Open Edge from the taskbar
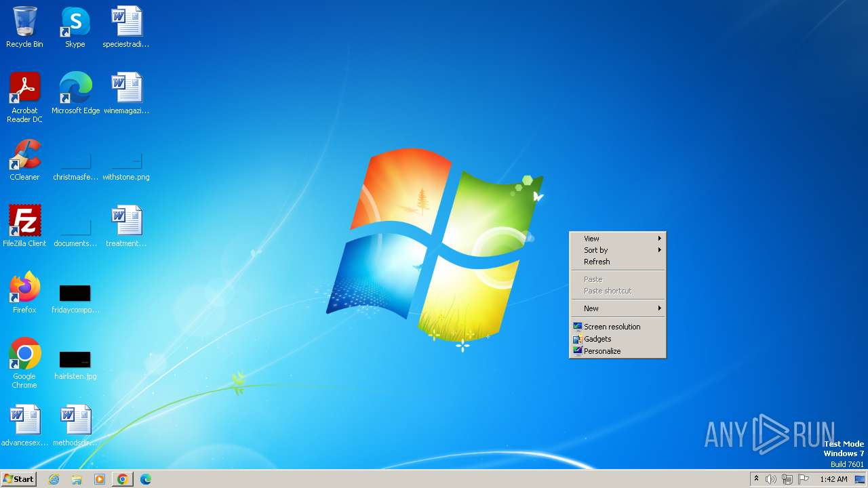868x488 pixels. tap(146, 479)
